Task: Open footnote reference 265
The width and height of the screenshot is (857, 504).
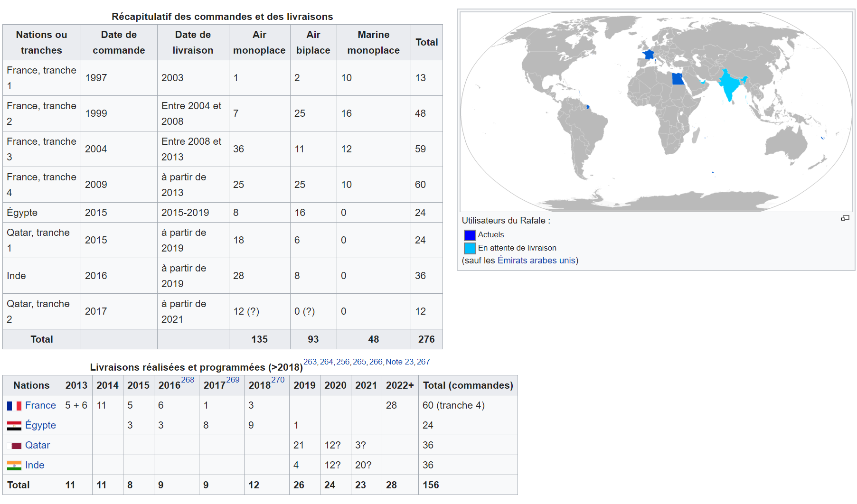Action: pyautogui.click(x=359, y=362)
